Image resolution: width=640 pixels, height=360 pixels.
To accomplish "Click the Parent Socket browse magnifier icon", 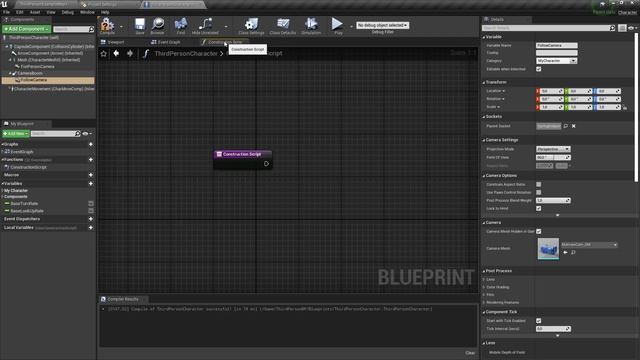I will pos(566,126).
